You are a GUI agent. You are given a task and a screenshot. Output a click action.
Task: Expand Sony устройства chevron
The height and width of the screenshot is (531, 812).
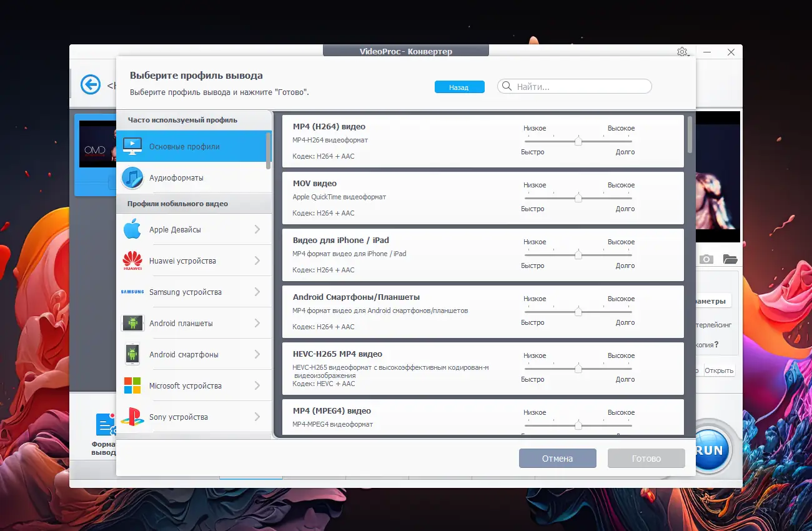click(257, 417)
